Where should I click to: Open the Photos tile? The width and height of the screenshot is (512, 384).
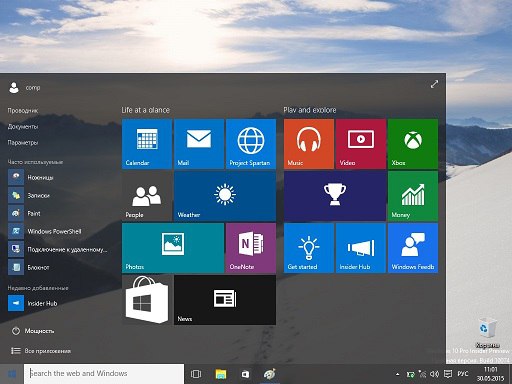coord(173,248)
